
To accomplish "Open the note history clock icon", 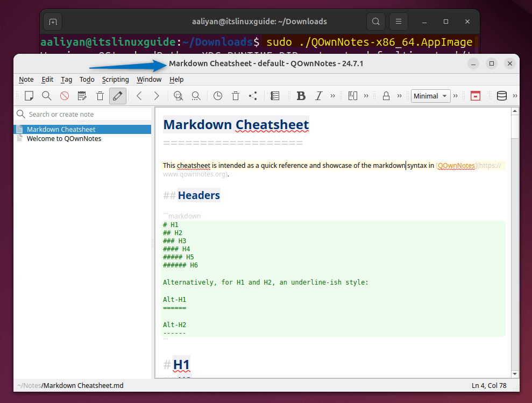I will click(x=217, y=96).
